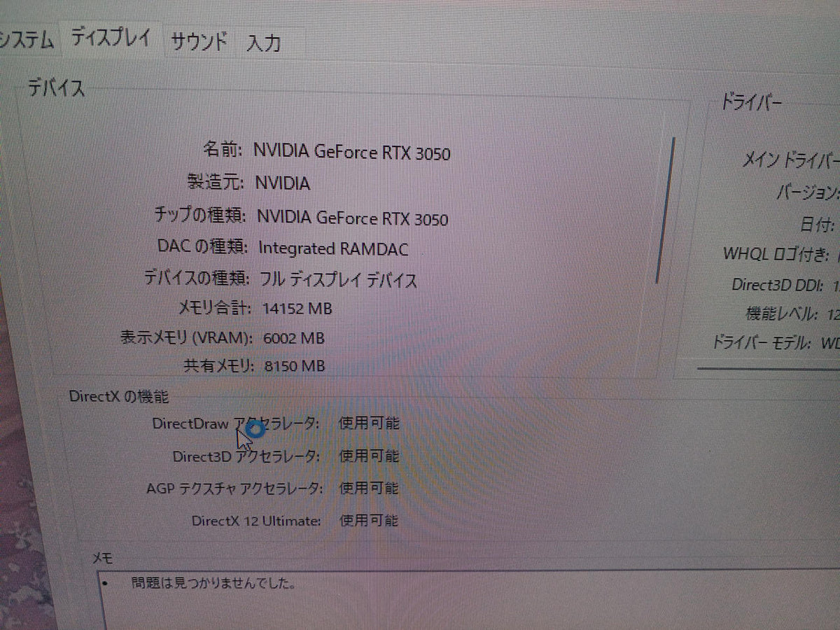Click the WHQL ロゴ付き label
The image size is (840, 630).
click(x=777, y=254)
